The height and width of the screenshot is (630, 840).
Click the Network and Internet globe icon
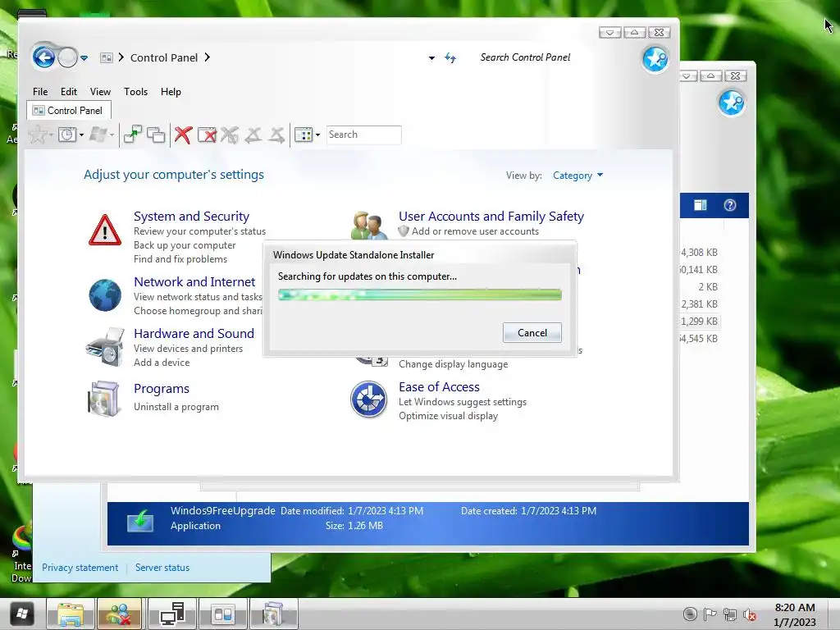click(x=105, y=295)
